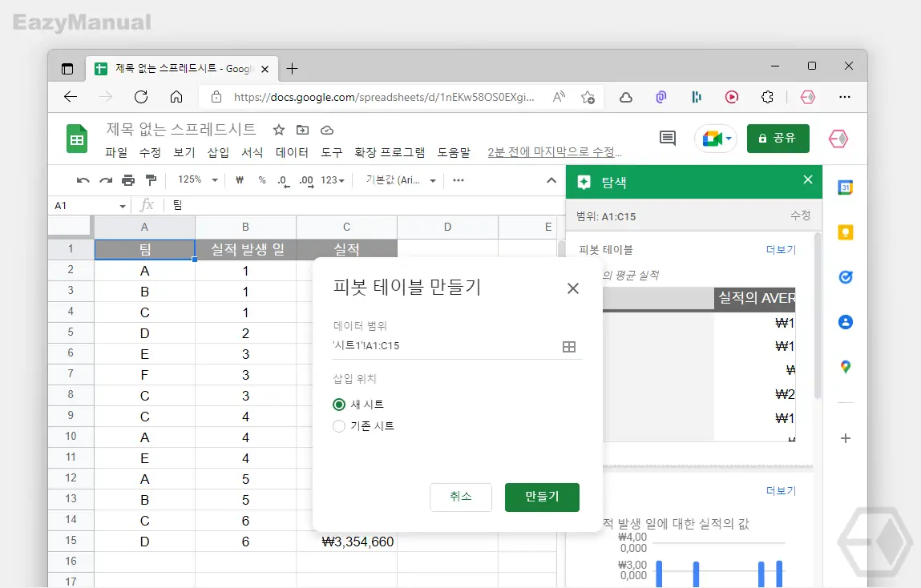Screen dimensions: 921x588
Task: Open the 수정 menu
Action: (x=150, y=152)
